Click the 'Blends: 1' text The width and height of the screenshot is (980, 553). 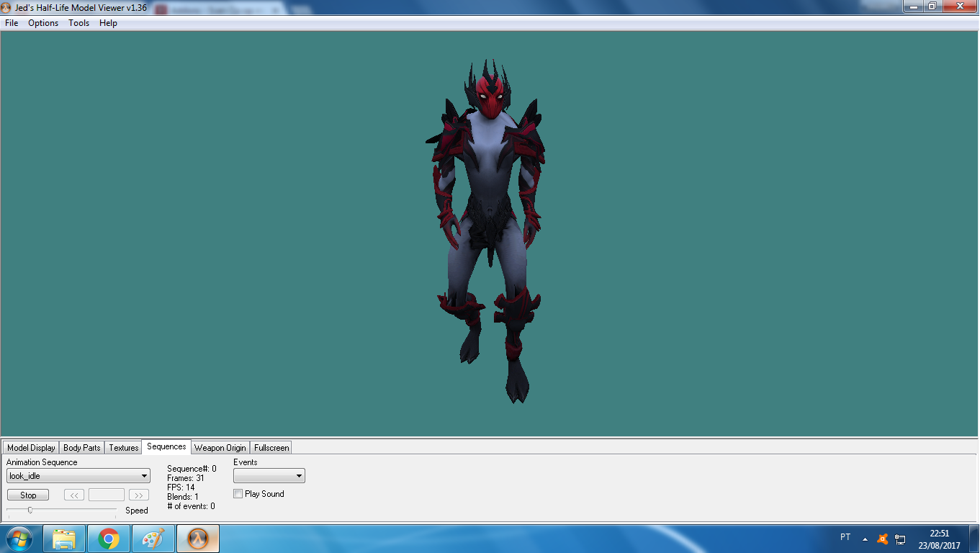[x=183, y=497]
